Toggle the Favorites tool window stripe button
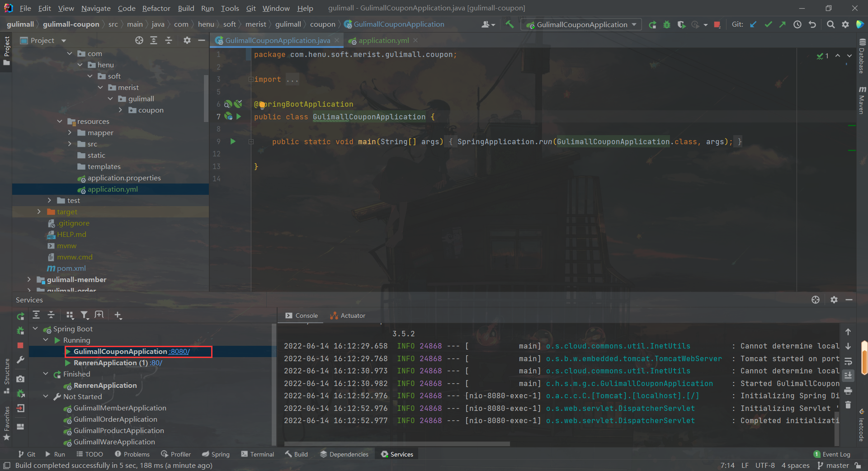The width and height of the screenshot is (868, 471). tap(6, 423)
